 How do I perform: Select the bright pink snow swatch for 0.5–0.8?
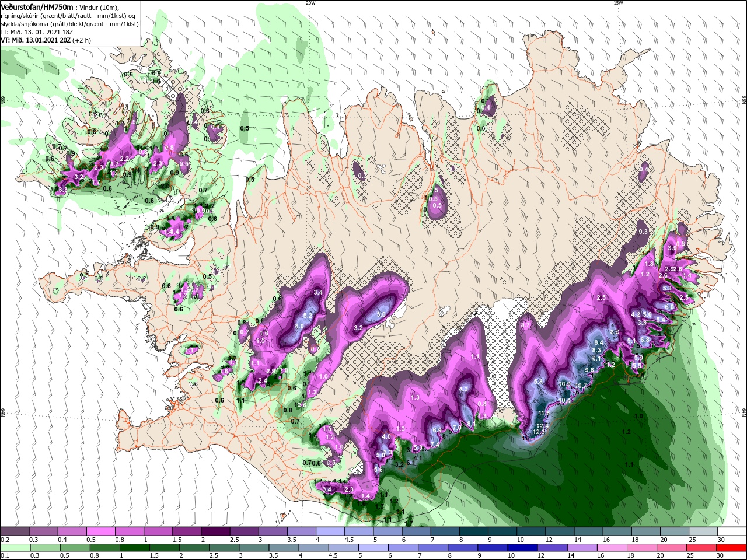click(x=101, y=531)
